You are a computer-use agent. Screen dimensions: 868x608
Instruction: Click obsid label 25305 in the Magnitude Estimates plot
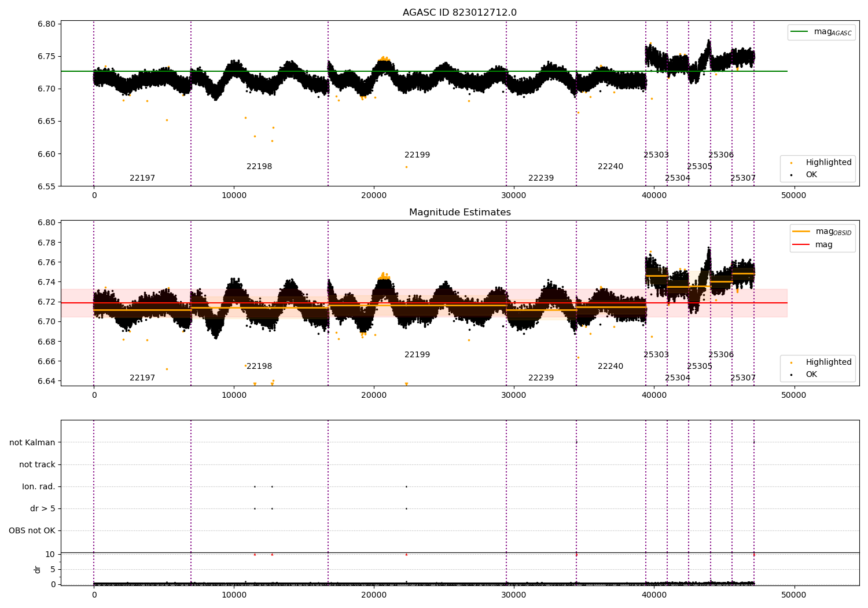tap(700, 367)
